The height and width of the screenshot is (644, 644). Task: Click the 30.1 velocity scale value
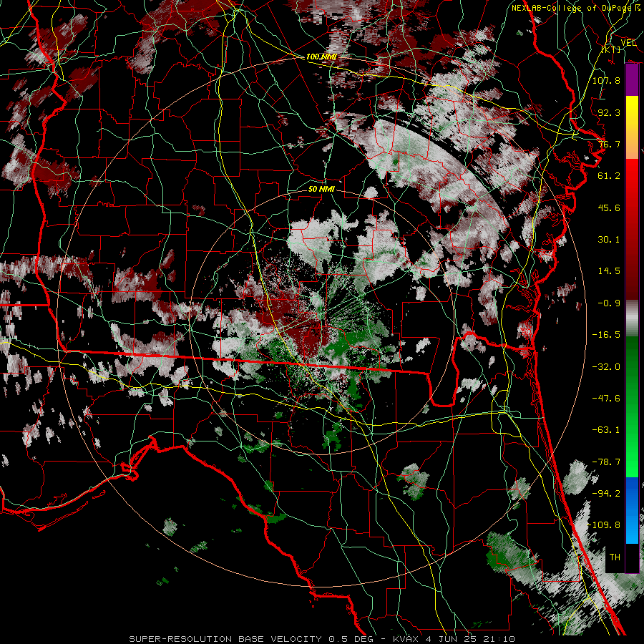(x=609, y=240)
